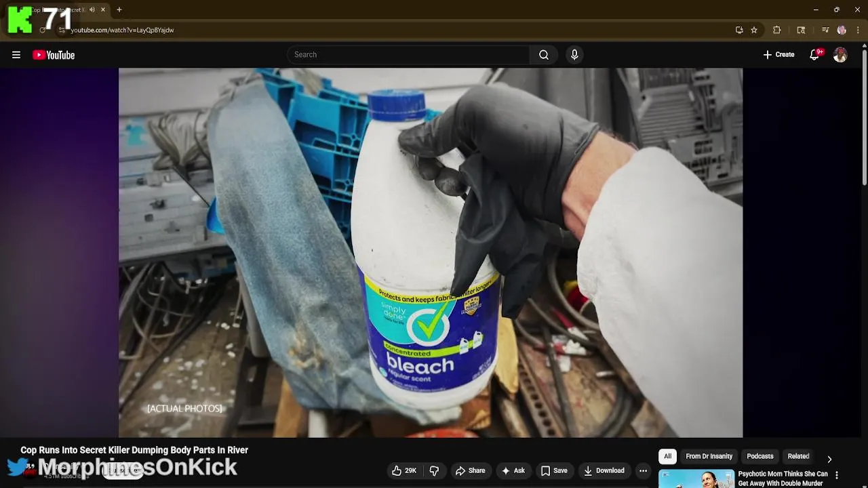
Task: Mute tab using speaker icon
Action: click(92, 9)
